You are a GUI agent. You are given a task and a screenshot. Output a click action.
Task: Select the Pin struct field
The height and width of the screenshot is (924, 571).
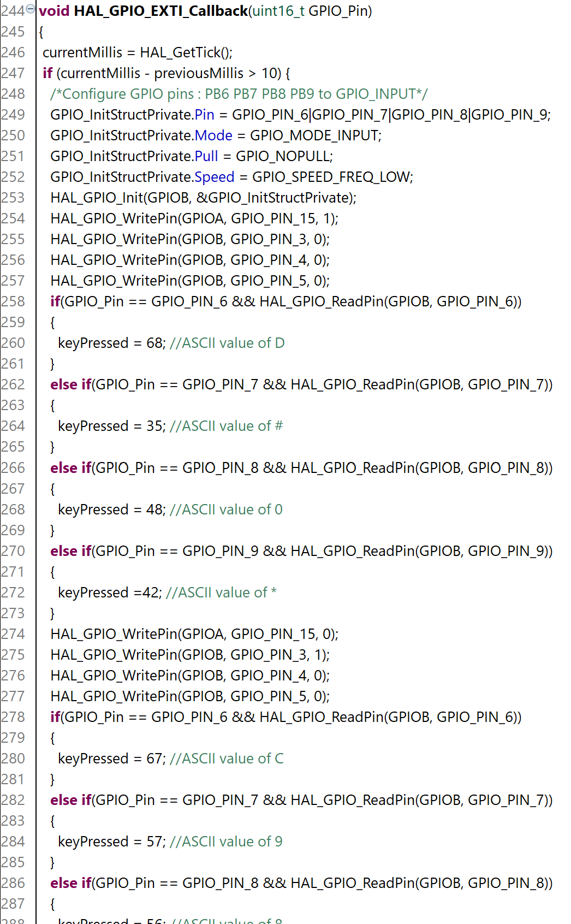pos(204,115)
